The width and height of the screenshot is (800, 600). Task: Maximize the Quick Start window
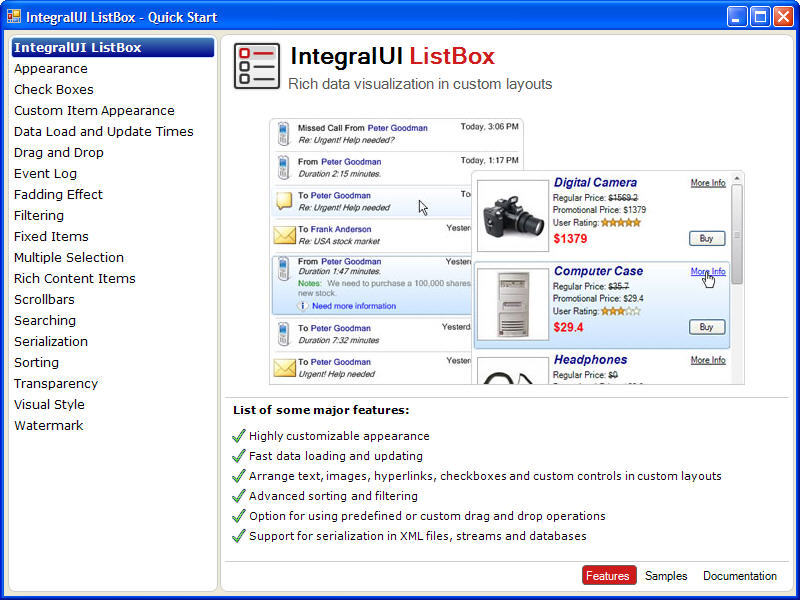coord(760,16)
